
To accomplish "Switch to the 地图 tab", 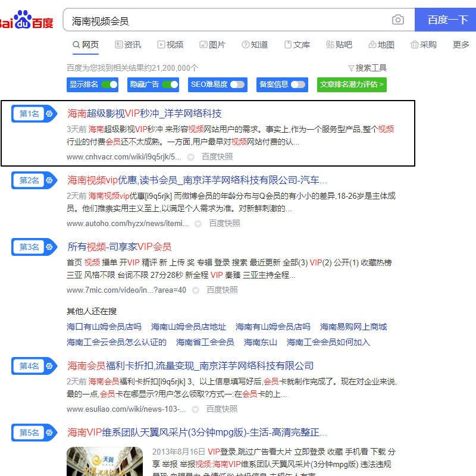I will 381,45.
